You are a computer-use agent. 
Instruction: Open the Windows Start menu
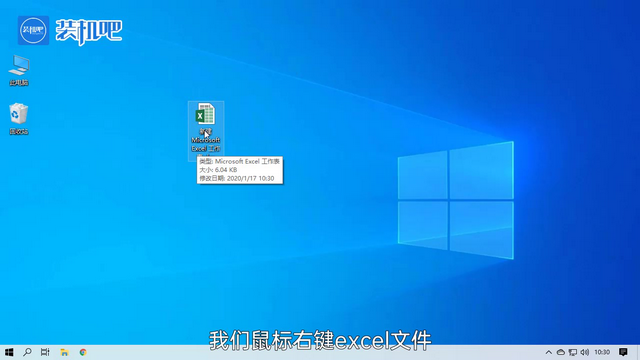click(9, 352)
